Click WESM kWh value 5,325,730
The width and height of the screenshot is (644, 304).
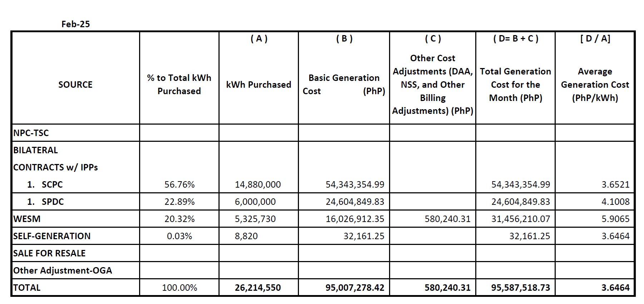[255, 219]
